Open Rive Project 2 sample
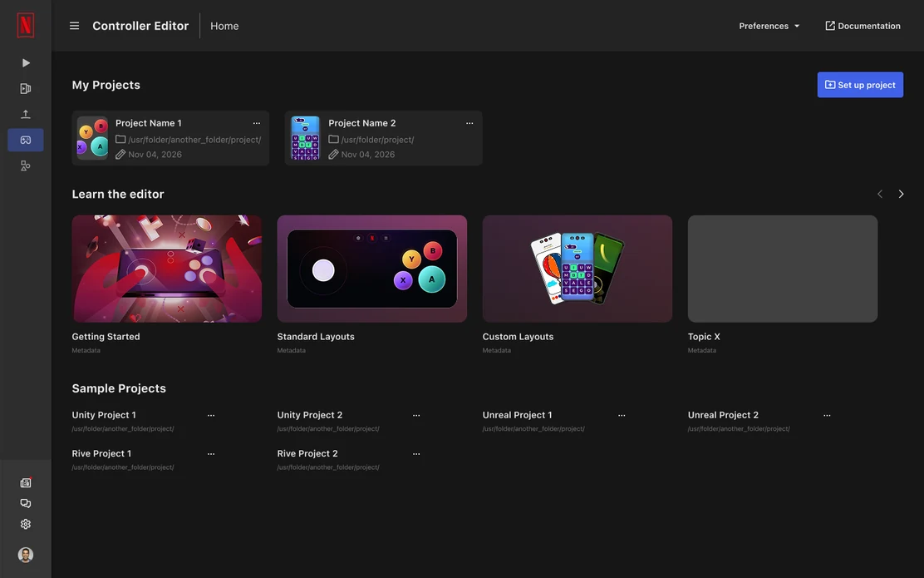924x578 pixels. coord(307,453)
